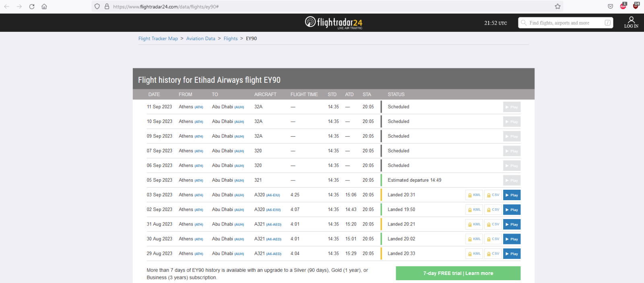The width and height of the screenshot is (644, 283).
Task: Click AUH airport code in 29 Aug row
Action: (x=239, y=254)
